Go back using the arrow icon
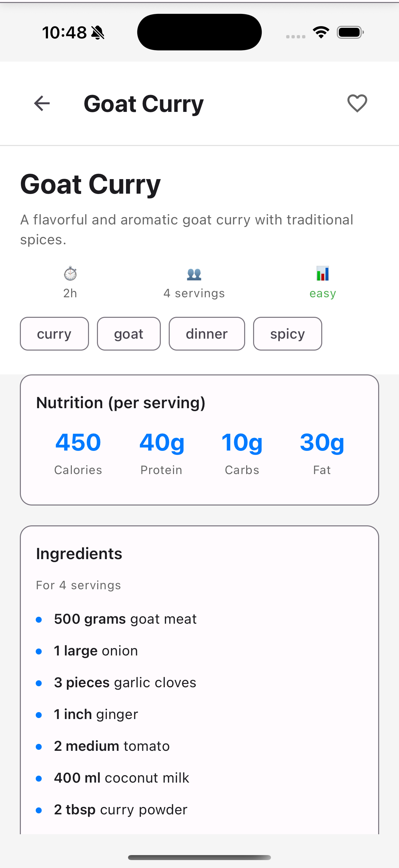The width and height of the screenshot is (399, 868). 42,103
